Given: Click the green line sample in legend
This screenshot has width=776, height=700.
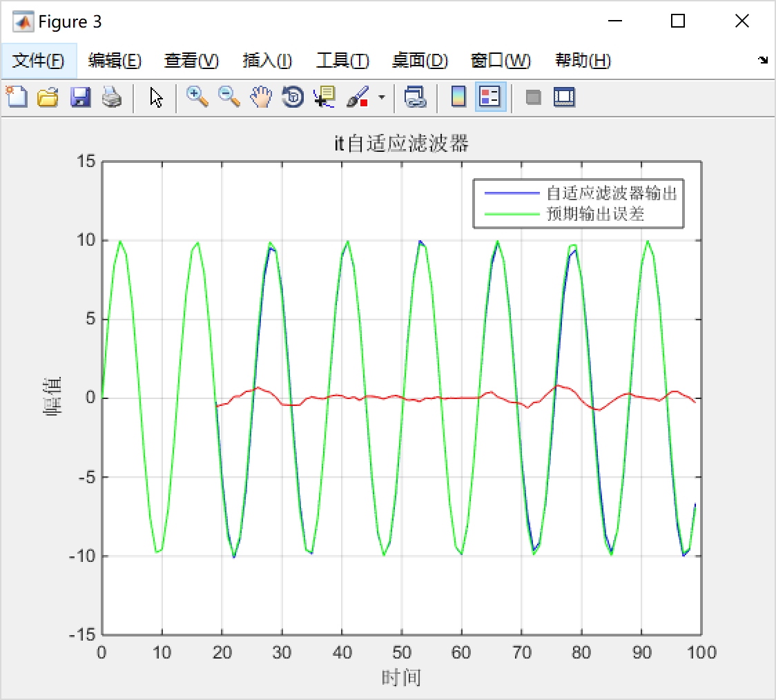Looking at the screenshot, I should [512, 214].
